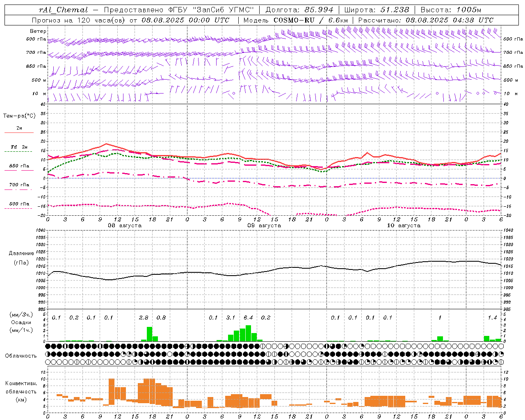
Task: Click the precipitation total "2.8"
Action: 144,317
